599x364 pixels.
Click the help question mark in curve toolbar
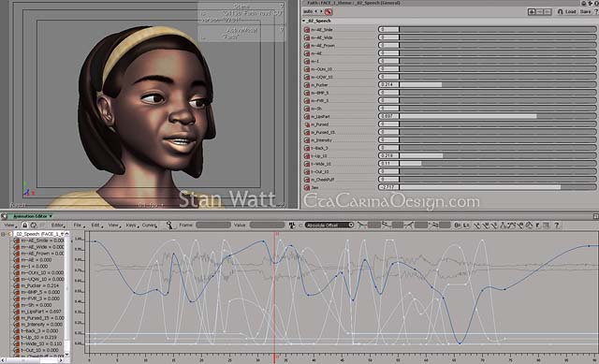click(557, 226)
